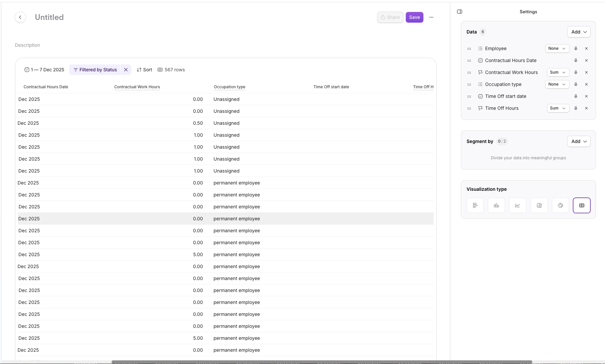Open aggregation dropdown for Contractual Work Hours
Viewport: 605px width, 364px height.
[558, 72]
